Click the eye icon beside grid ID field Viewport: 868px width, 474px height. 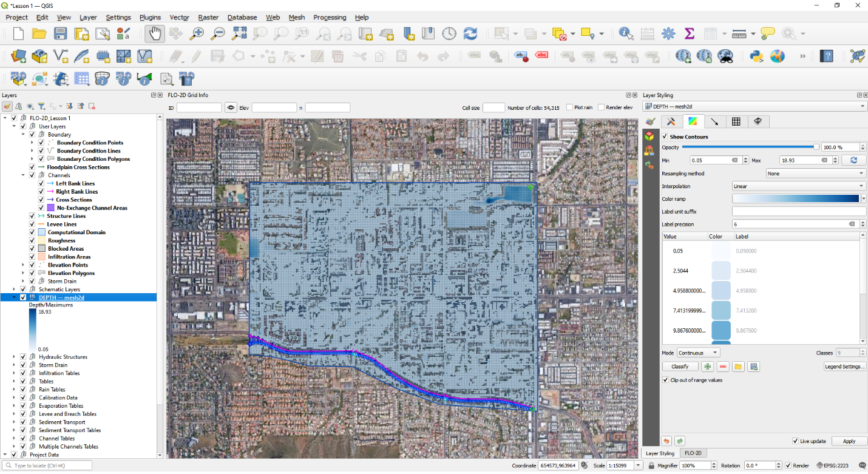231,107
